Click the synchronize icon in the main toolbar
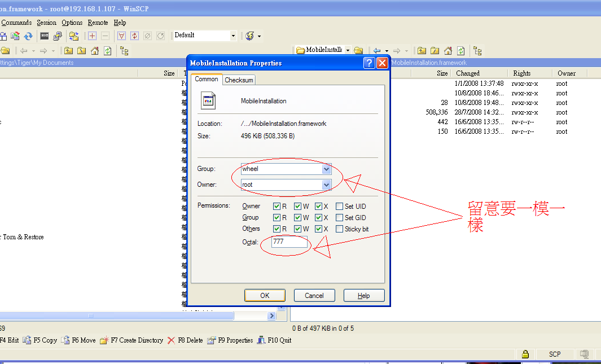601x364 pixels. tap(28, 36)
